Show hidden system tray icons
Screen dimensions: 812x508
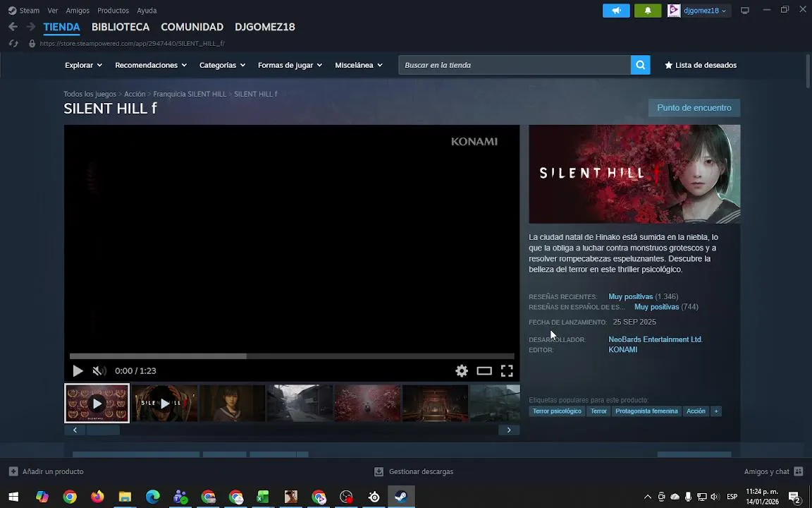coord(647,497)
